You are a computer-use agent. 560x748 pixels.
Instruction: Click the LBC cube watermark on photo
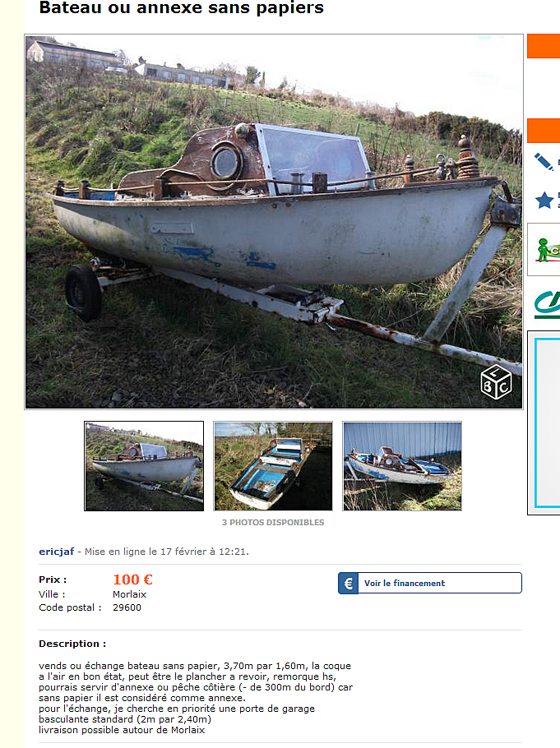tap(496, 382)
